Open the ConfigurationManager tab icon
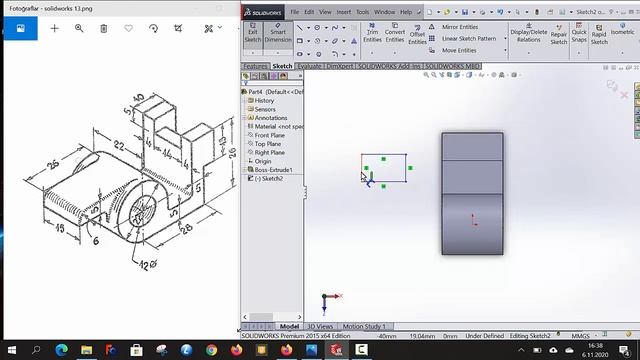Screen dimensions: 640x360 pos(264,76)
